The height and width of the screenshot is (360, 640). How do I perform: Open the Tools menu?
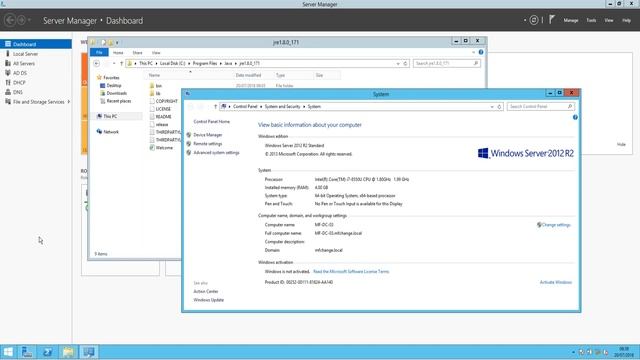click(591, 20)
